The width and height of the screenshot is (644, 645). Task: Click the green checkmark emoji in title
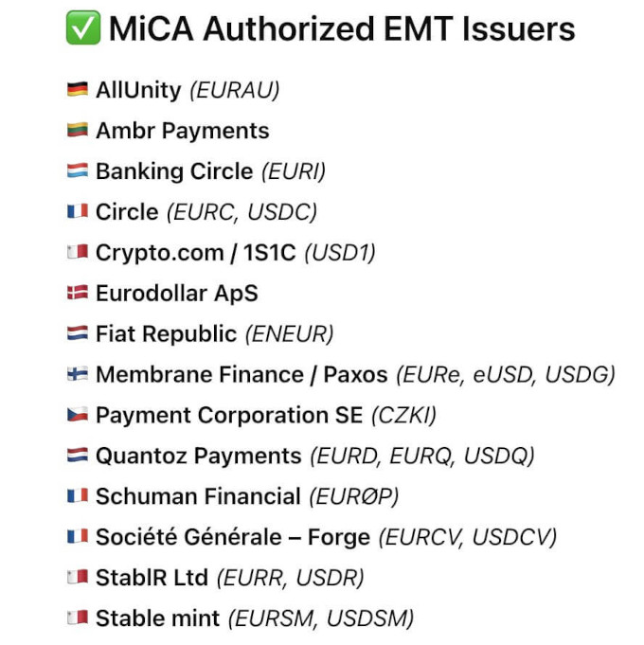tap(83, 27)
